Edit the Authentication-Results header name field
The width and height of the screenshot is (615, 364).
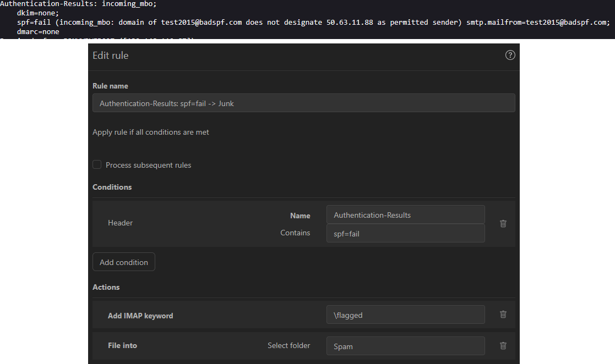pyautogui.click(x=405, y=215)
